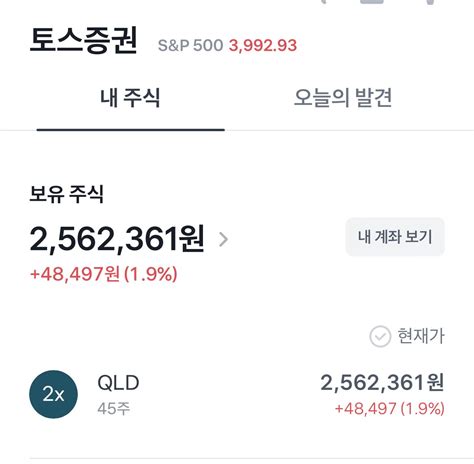The width and height of the screenshot is (474, 464).
Task: Open the QLD ticker name
Action: click(x=118, y=383)
